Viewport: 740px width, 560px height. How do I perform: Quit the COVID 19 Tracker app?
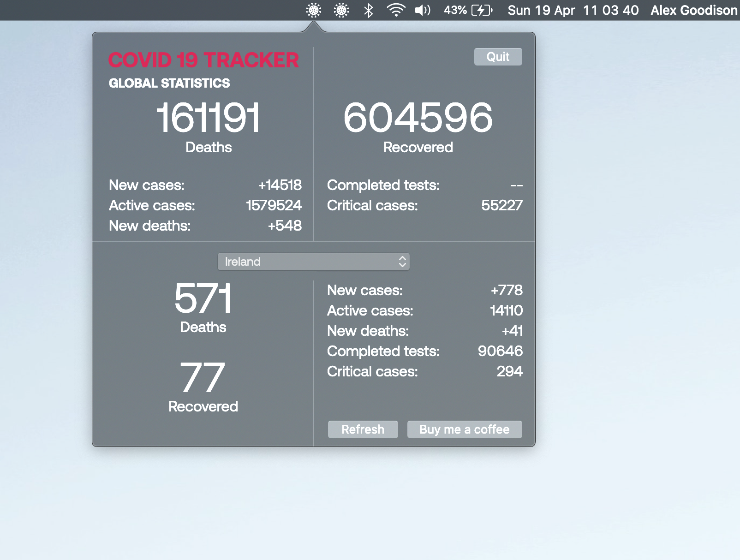pyautogui.click(x=498, y=56)
